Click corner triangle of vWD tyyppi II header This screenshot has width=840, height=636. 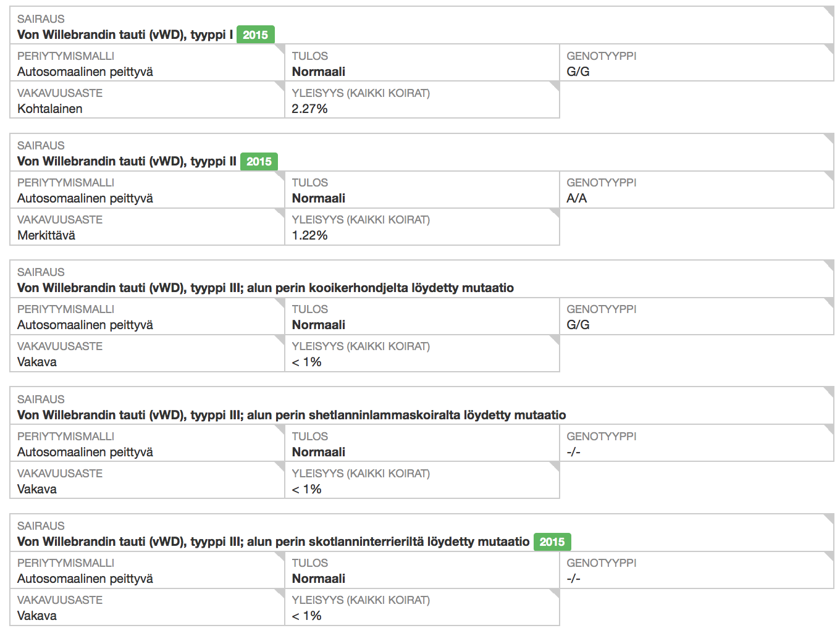pos(829,138)
